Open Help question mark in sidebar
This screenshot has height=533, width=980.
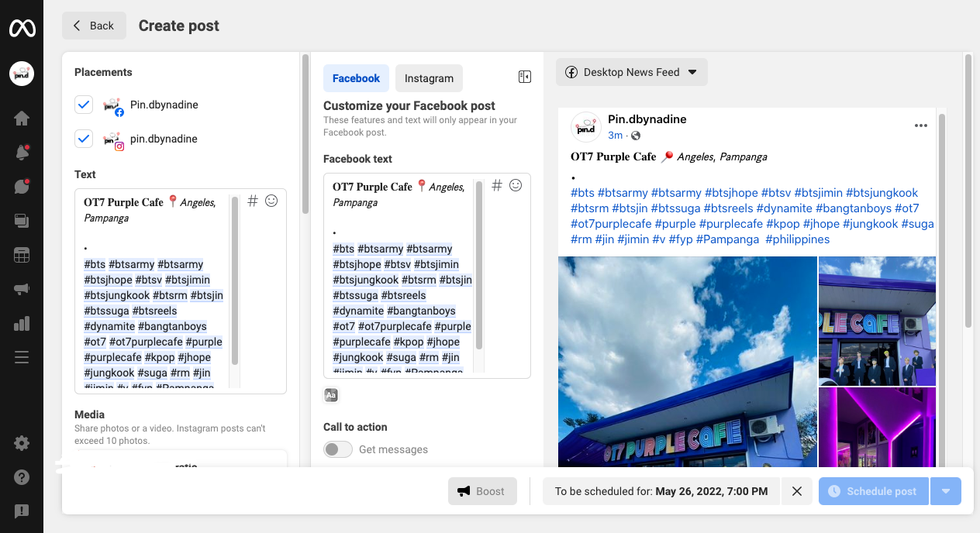(22, 477)
